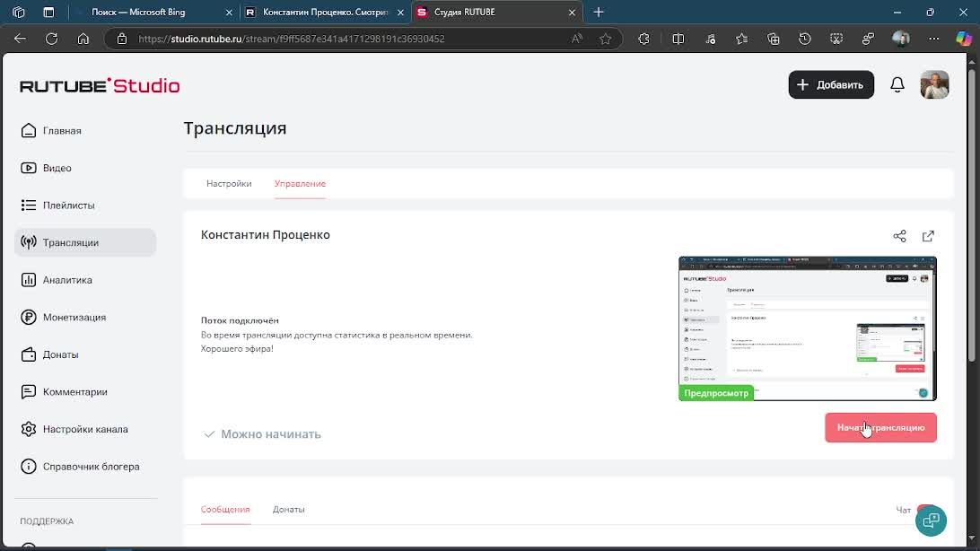Refresh the browser page

point(51,39)
